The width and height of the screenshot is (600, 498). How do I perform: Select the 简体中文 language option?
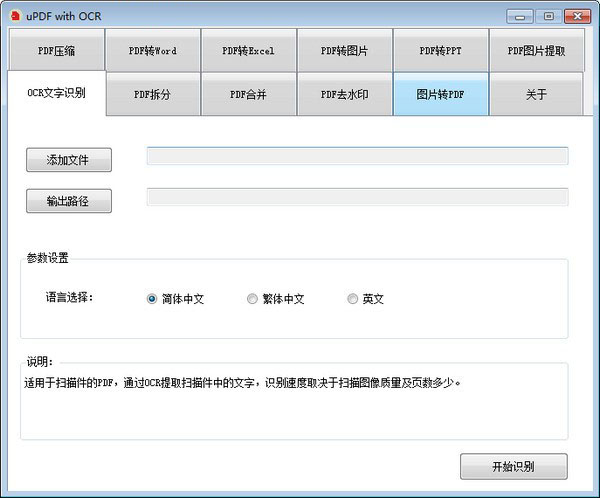click(x=152, y=299)
